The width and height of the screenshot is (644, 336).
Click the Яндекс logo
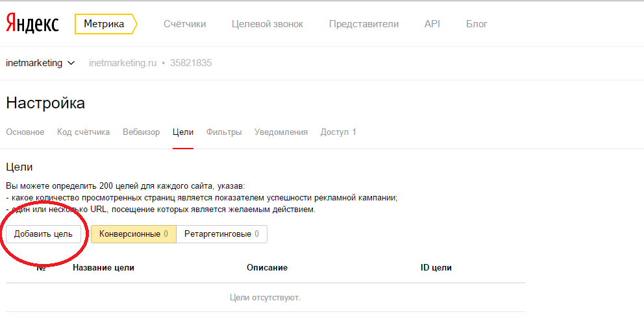click(x=32, y=24)
